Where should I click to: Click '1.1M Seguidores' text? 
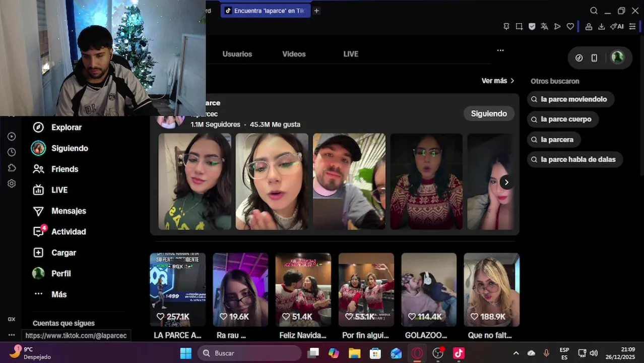(x=215, y=125)
